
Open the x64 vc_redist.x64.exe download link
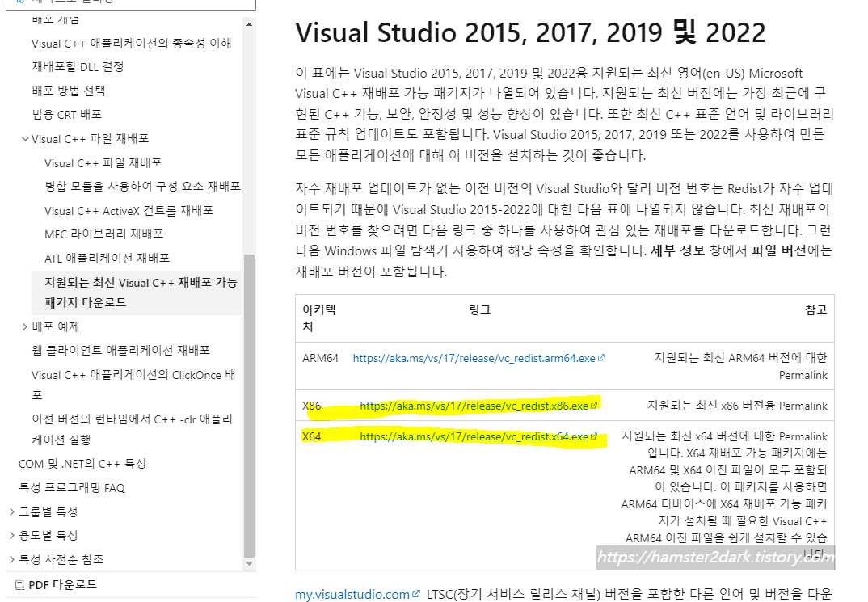[474, 436]
